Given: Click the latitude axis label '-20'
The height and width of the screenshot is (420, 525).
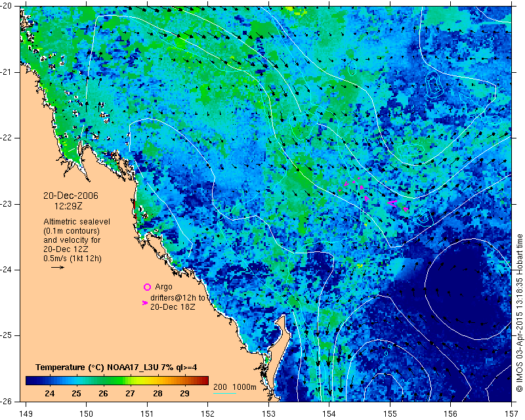Looking at the screenshot, I should pyautogui.click(x=6, y=7).
